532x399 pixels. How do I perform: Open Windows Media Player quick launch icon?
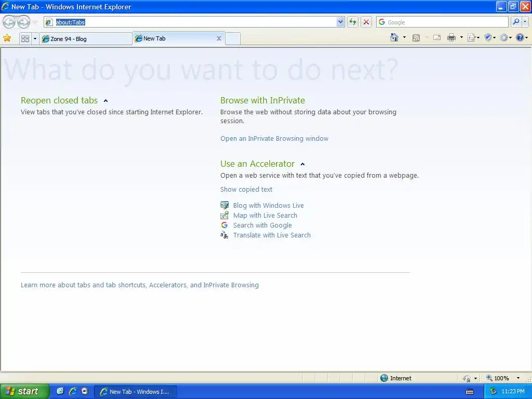pos(85,391)
